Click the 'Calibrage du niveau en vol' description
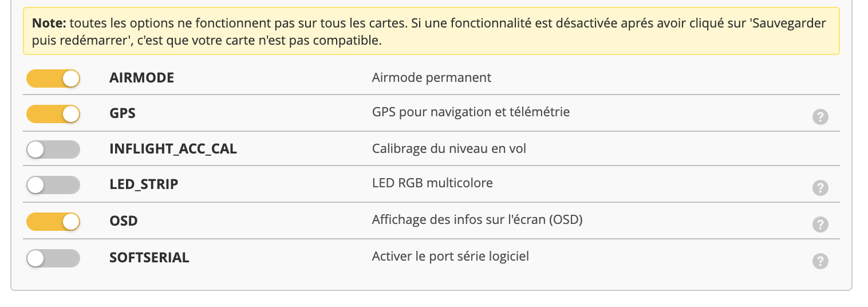 449,149
